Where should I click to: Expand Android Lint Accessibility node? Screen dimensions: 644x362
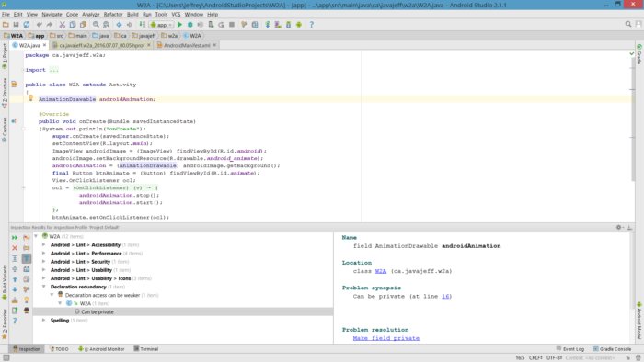[44, 244]
